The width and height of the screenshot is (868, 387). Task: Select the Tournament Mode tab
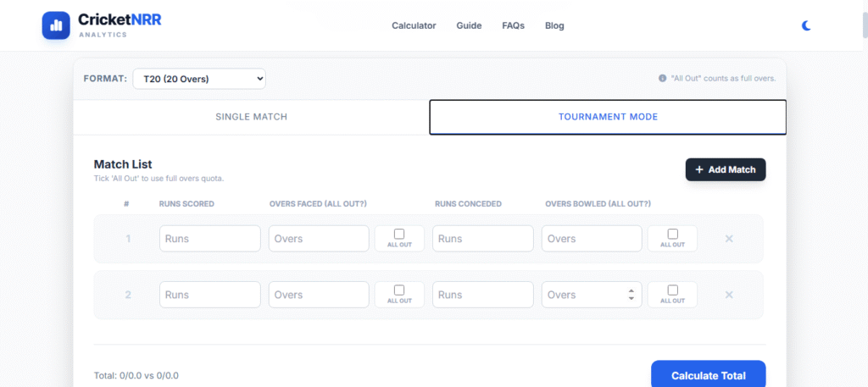(608, 117)
